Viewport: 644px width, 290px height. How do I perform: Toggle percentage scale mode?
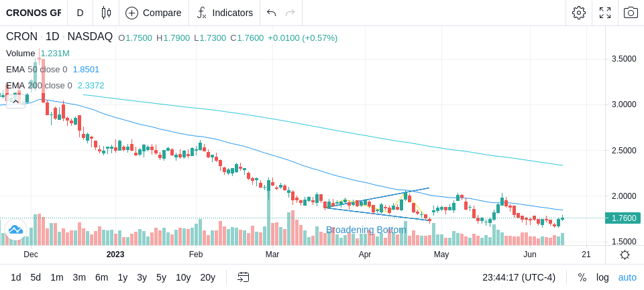point(582,277)
